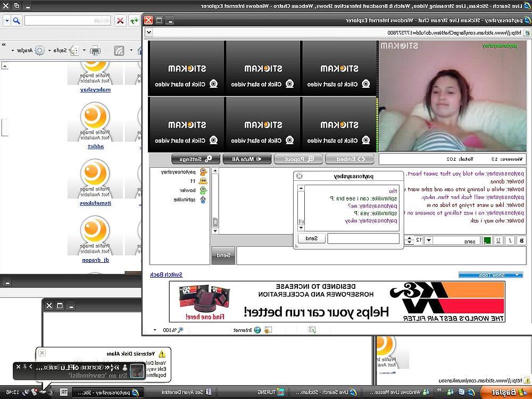Viewport: 532px width, 399px height.
Task: Switch to Live Search - Stickam taskbar item
Action: coord(324,392)
